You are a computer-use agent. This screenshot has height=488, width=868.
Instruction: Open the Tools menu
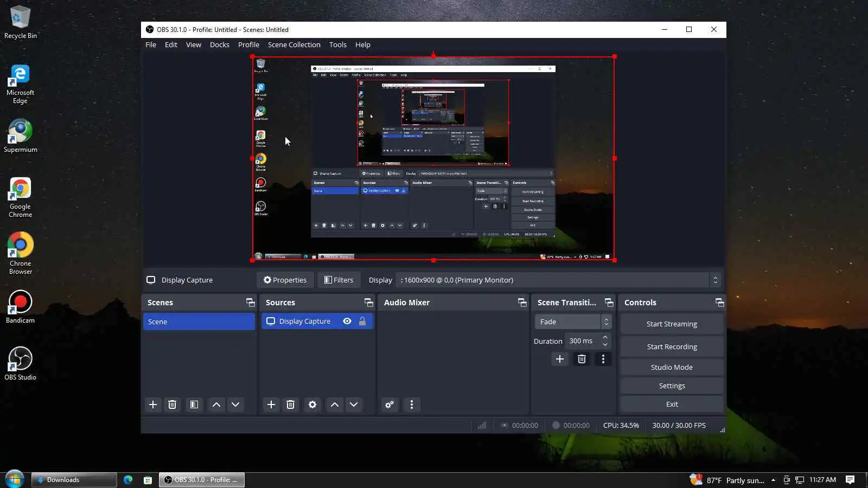click(x=338, y=44)
